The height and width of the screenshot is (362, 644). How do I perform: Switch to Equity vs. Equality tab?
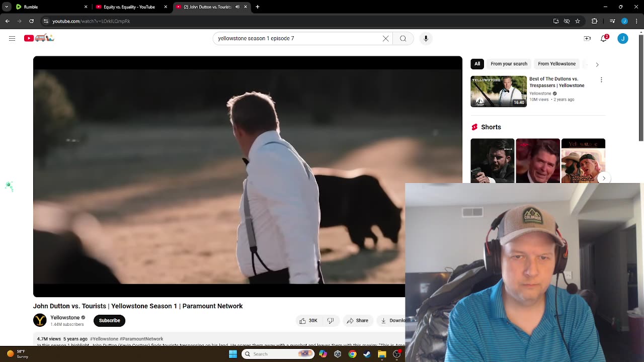pos(132,7)
